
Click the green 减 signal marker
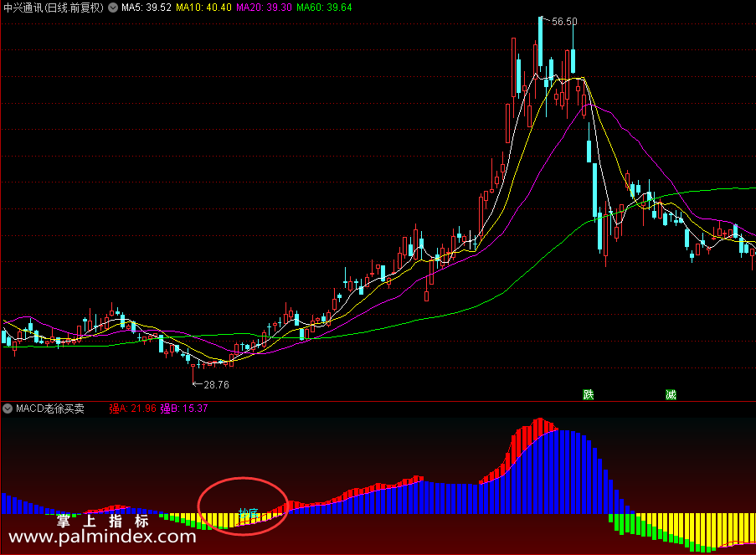tap(671, 395)
